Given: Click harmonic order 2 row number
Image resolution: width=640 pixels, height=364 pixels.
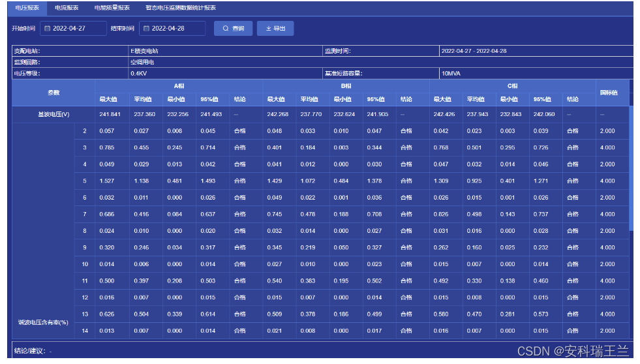Looking at the screenshot, I should (85, 131).
